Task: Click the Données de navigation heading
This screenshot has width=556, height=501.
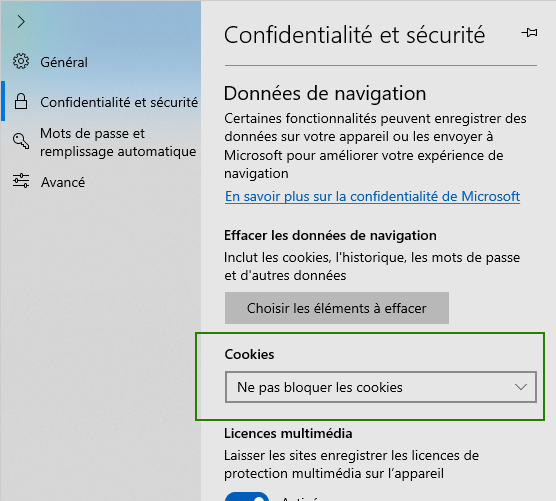Action: (325, 94)
